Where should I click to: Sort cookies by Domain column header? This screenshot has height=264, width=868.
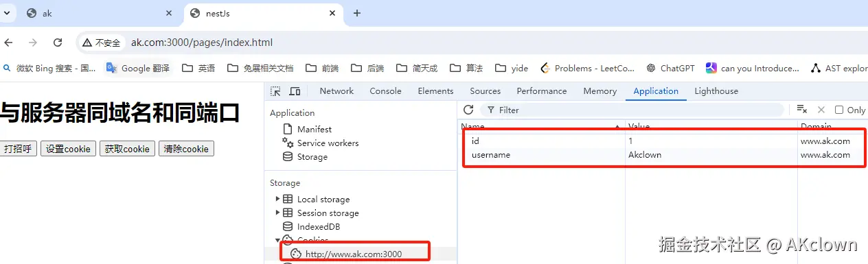tap(832, 126)
